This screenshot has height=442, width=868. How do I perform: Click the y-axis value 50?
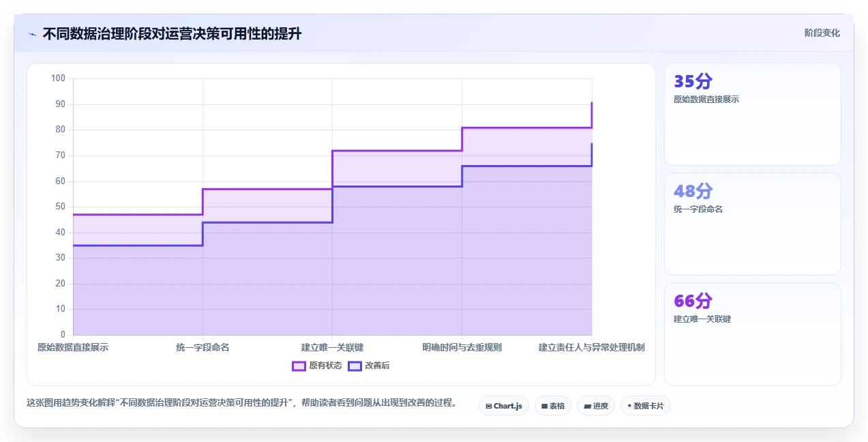[60, 207]
